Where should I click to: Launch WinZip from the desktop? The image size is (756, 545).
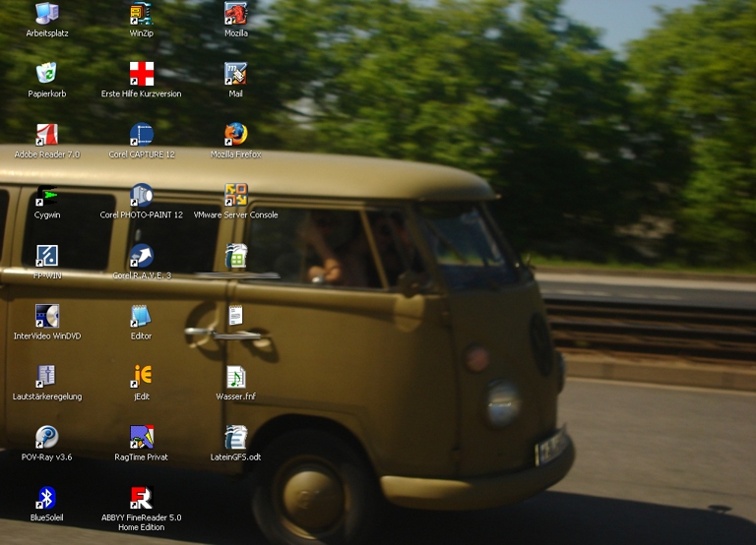point(142,14)
